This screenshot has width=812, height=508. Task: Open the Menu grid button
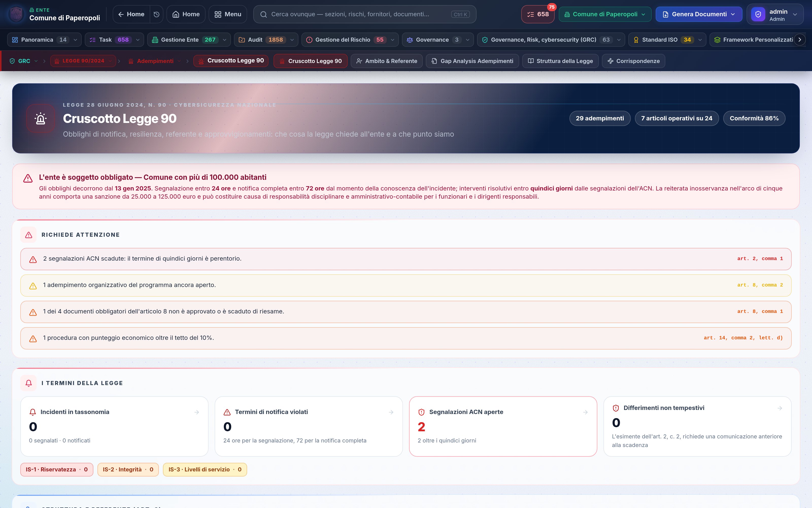tap(228, 14)
